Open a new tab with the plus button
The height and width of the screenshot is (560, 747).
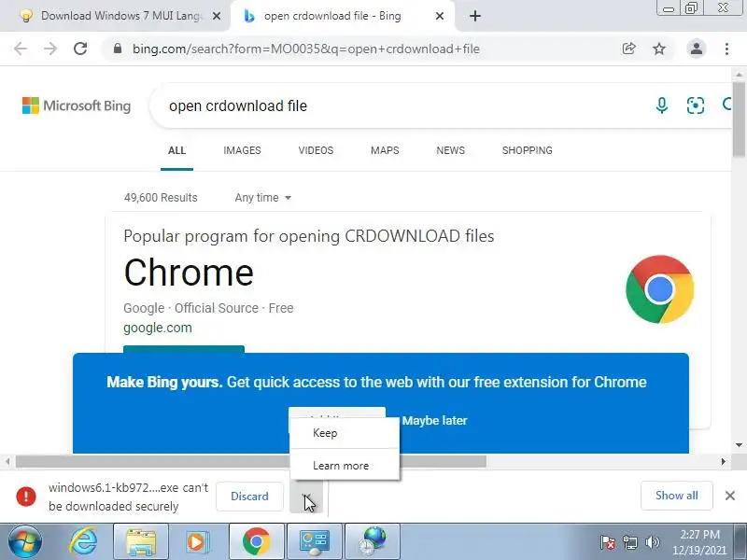click(x=475, y=16)
